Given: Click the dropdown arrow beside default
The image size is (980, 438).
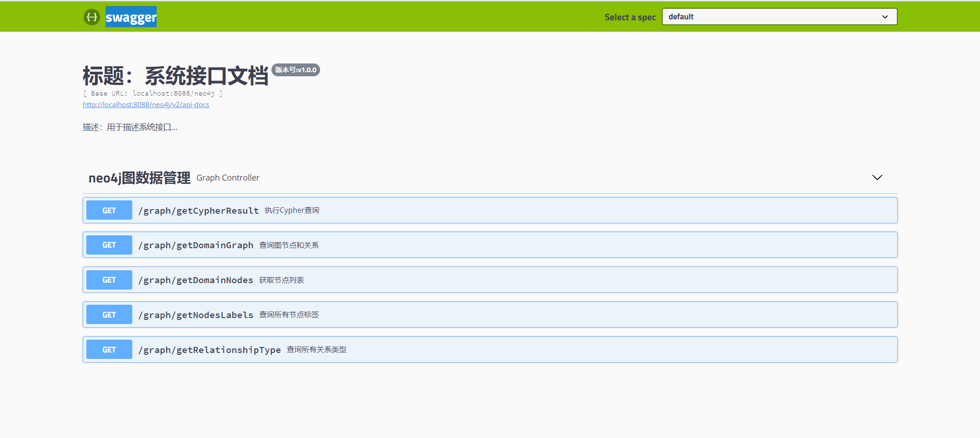Looking at the screenshot, I should [x=885, y=17].
